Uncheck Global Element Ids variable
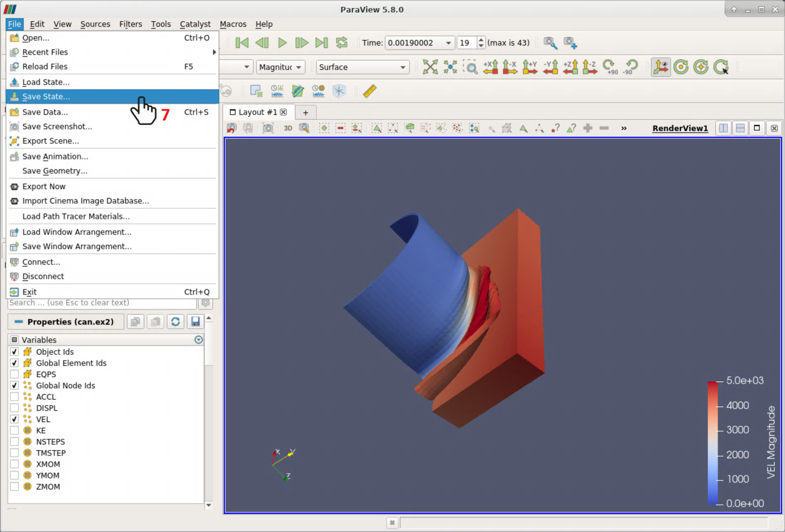Image resolution: width=785 pixels, height=532 pixels. (14, 363)
